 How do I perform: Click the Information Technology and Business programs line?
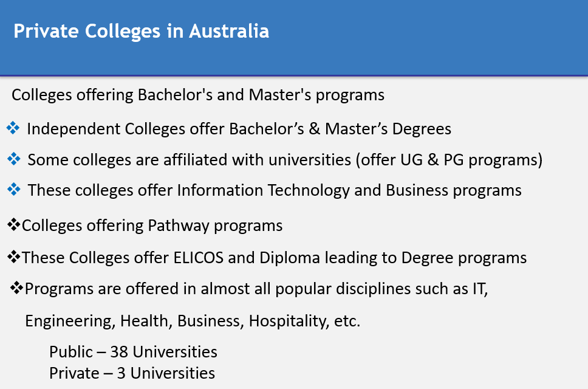275,191
